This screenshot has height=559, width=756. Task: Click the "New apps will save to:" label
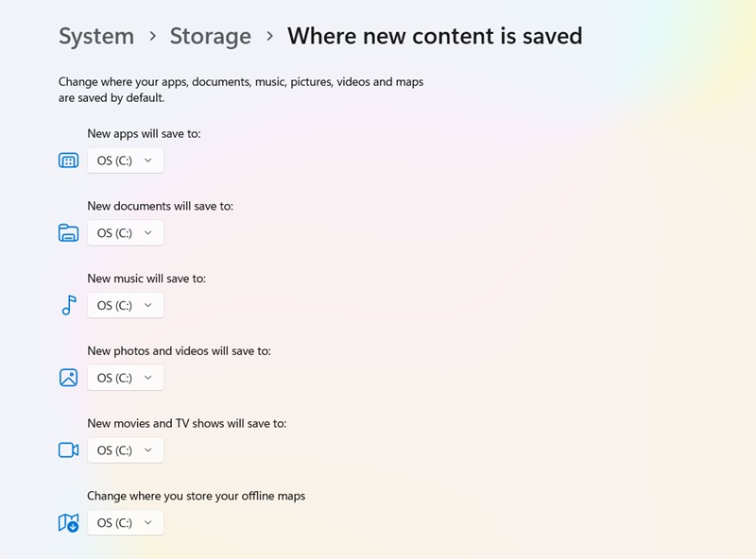(143, 133)
